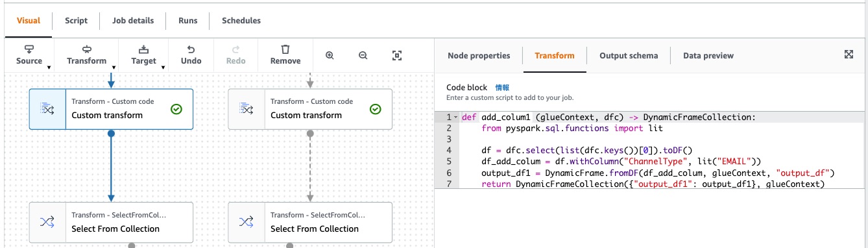Select the highlighted Custom transform node
The width and height of the screenshot is (868, 248).
111,109
